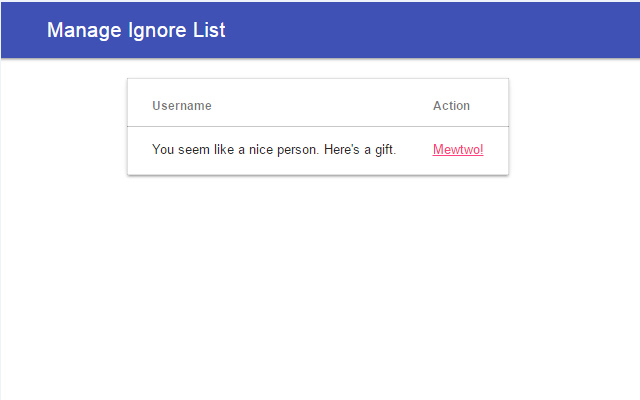Click the blue header area left of the title
The image size is (640, 400).
click(22, 30)
